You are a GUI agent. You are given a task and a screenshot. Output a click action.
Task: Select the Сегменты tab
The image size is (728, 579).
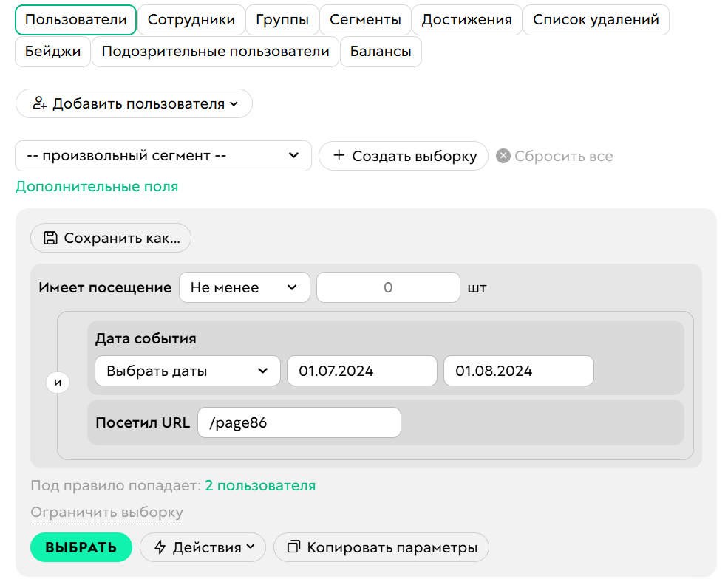tap(365, 20)
